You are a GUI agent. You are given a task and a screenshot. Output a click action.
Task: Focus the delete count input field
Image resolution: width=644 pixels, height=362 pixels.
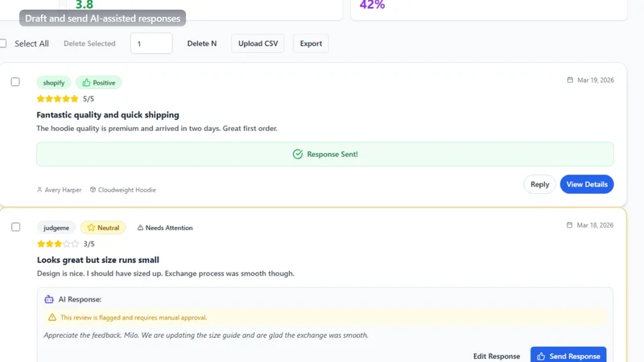[x=151, y=43]
